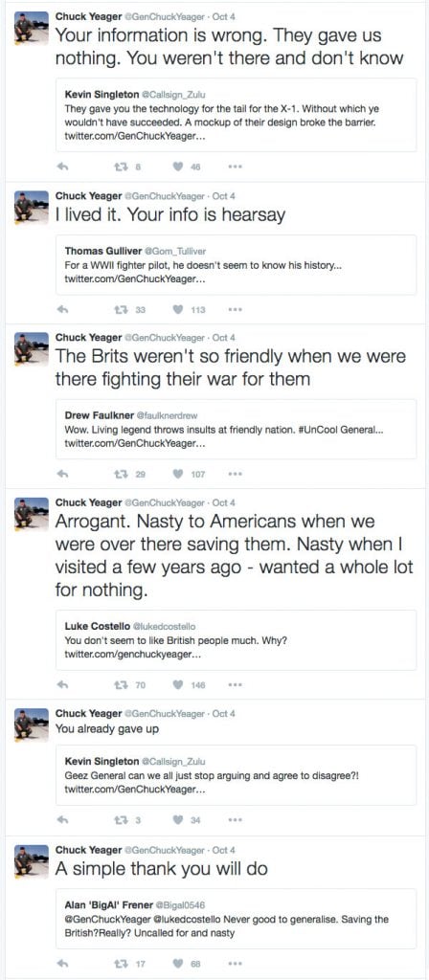Open more options on 'They gave us nothing' tweet

236,167
